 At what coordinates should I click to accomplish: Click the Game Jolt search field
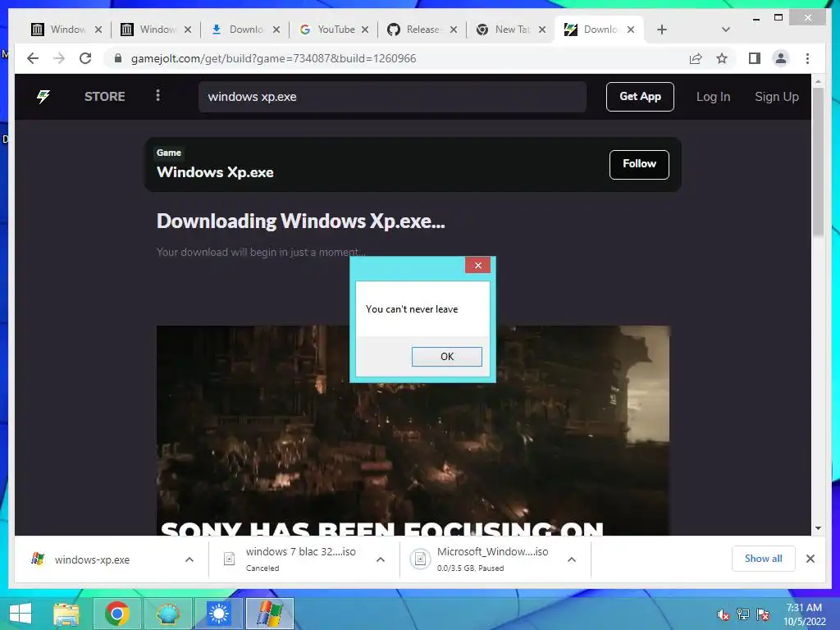[392, 97]
